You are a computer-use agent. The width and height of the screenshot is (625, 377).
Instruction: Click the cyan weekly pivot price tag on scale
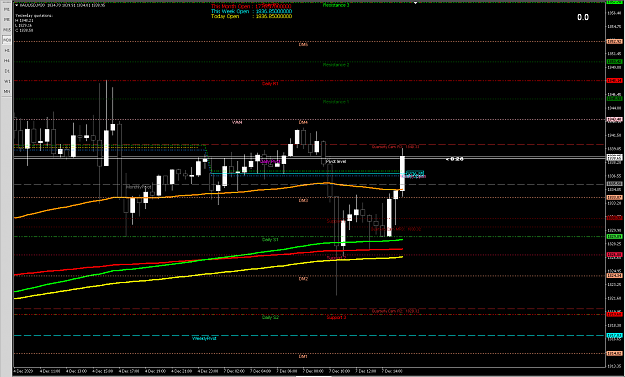click(614, 336)
